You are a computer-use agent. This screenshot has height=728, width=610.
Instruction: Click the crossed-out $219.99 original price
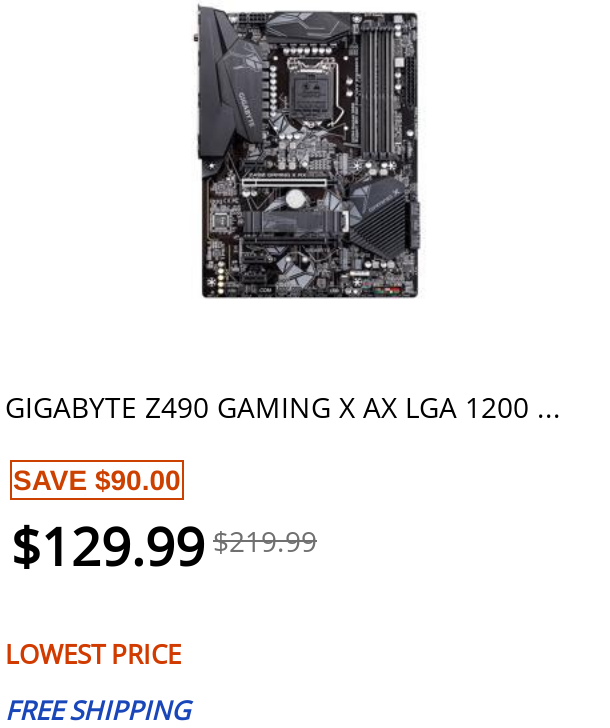click(265, 542)
